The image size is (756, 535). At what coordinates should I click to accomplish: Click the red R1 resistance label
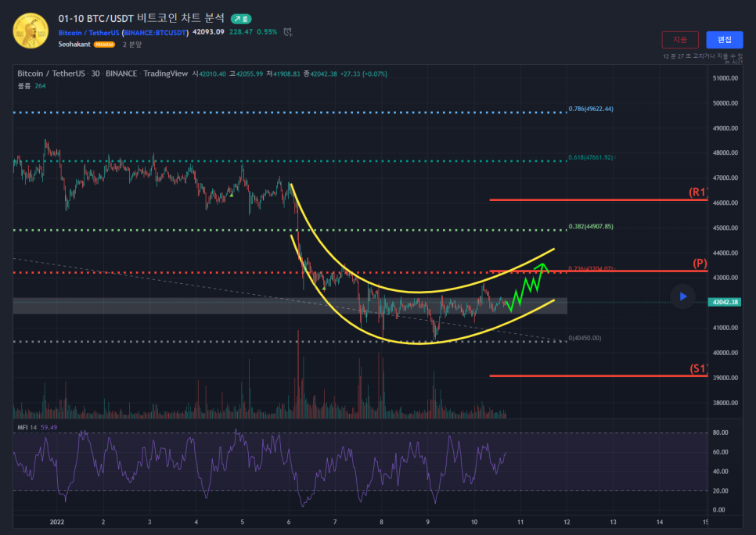pos(698,192)
